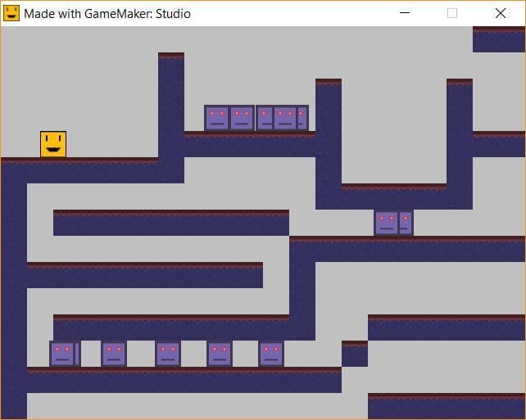
Task: Click the wide purple enemy on the upper ledge
Action: (x=282, y=118)
